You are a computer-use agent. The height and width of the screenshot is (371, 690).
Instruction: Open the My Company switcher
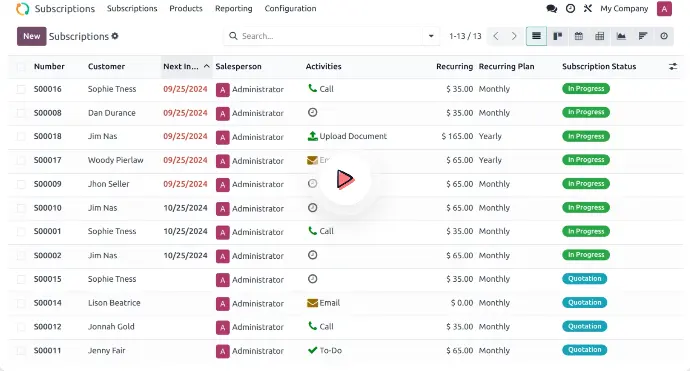point(624,8)
